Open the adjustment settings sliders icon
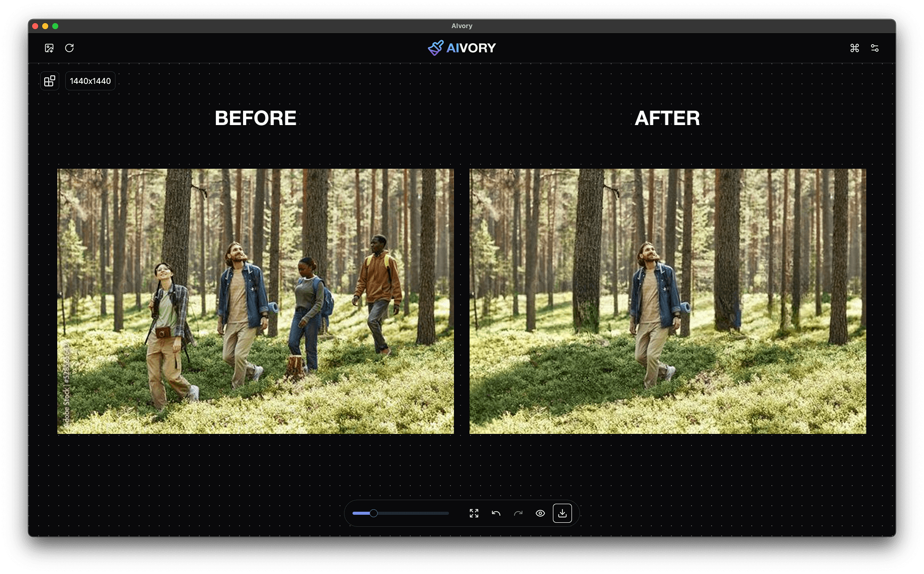This screenshot has height=574, width=924. [875, 48]
